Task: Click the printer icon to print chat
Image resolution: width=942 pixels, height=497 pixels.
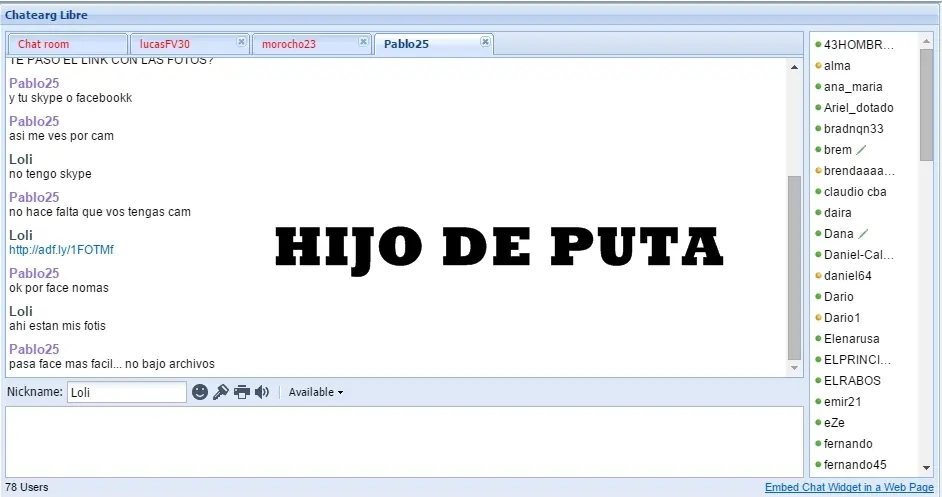Action: click(x=242, y=392)
